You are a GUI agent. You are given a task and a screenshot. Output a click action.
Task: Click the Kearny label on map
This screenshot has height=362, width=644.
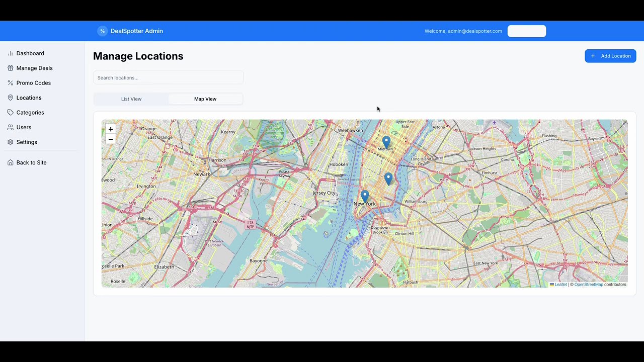tap(228, 132)
